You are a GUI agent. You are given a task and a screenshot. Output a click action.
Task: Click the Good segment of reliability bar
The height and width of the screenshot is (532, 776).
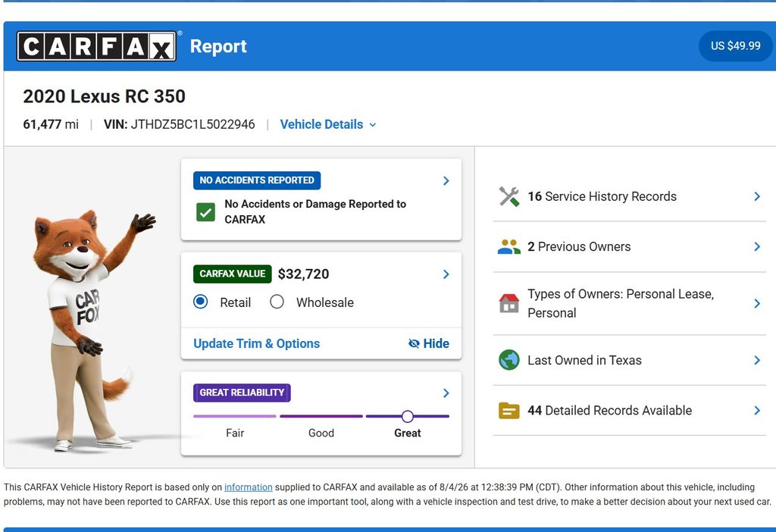pyautogui.click(x=321, y=416)
